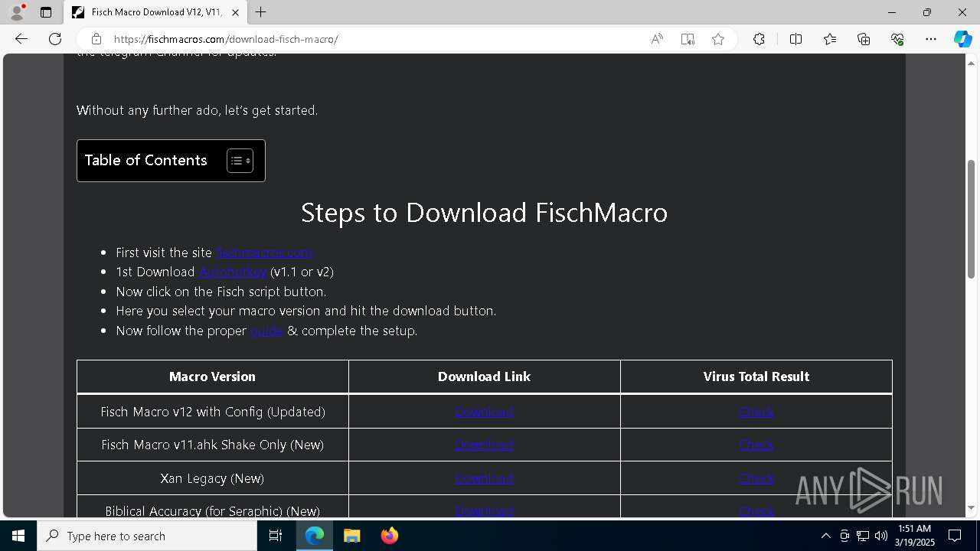Download Xan Legacy macro
Screen dimensions: 980x551
(484, 478)
